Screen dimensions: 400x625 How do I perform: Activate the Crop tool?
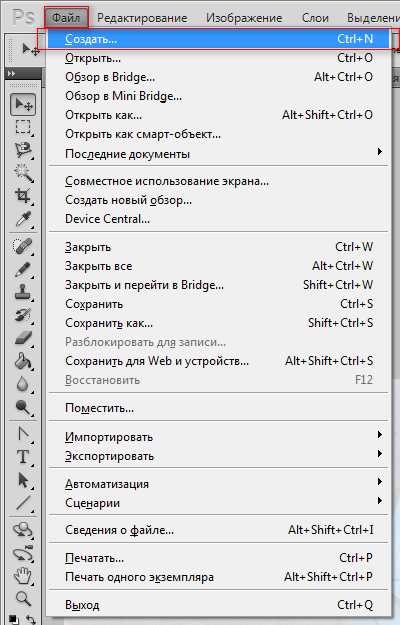tap(23, 196)
